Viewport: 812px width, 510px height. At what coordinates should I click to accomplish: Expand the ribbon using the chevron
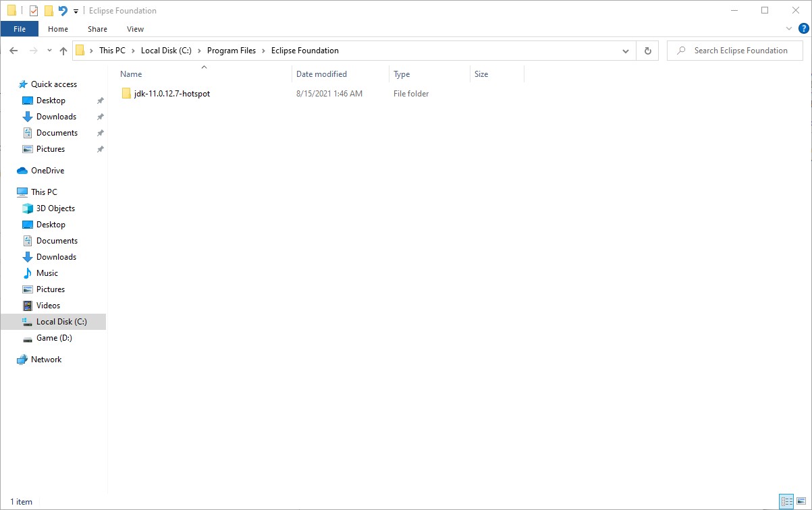pos(789,29)
